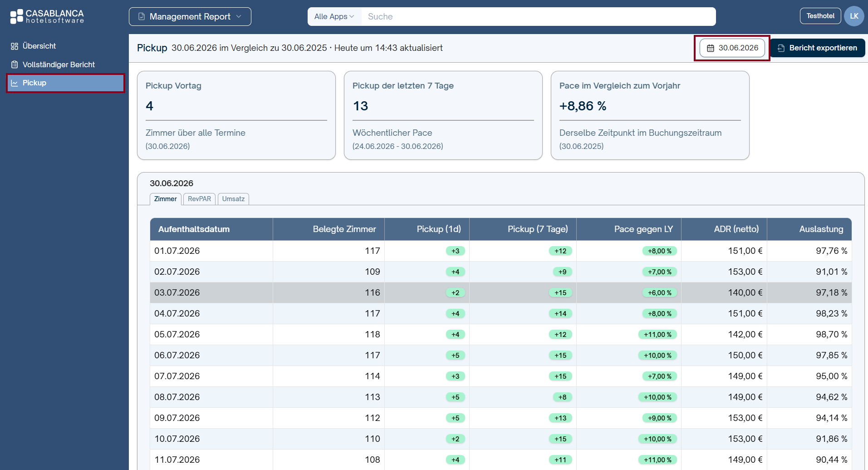
Task: Open the 30.06.2026 date picker
Action: (x=732, y=48)
